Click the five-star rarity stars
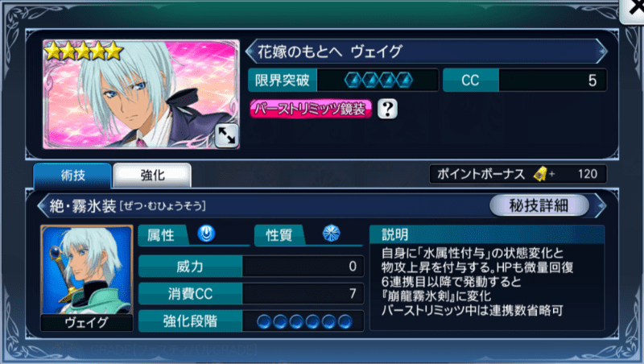The width and height of the screenshot is (644, 364). 84,52
